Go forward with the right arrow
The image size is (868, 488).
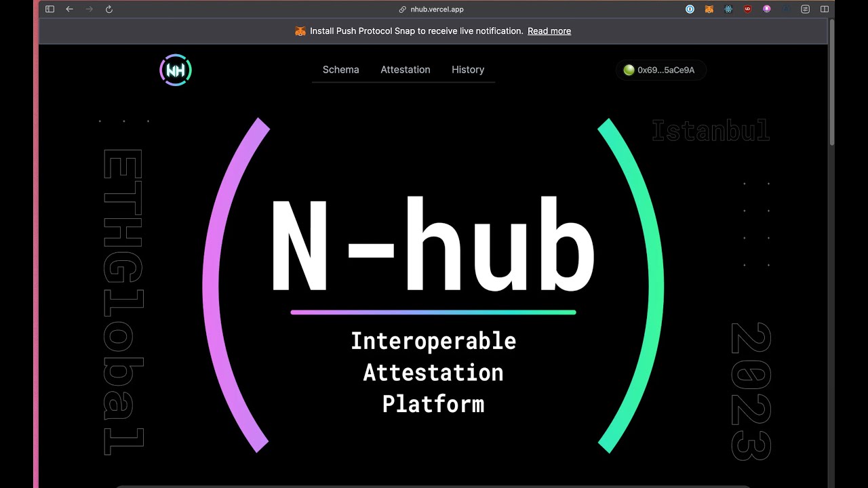89,9
